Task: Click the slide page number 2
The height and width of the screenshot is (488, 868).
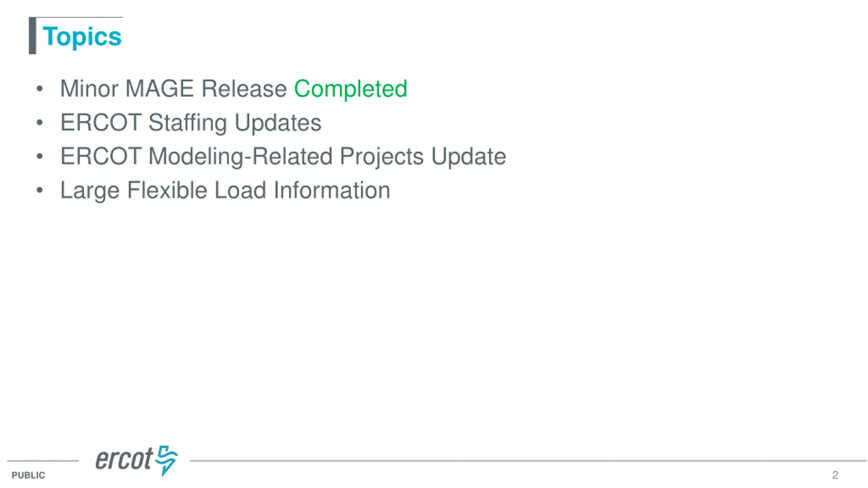Action: (x=835, y=475)
